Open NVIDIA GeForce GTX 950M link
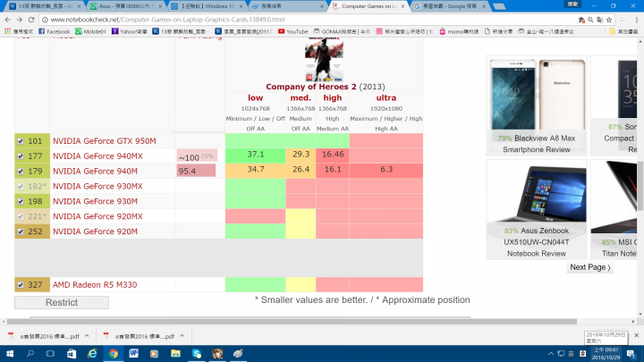 (105, 141)
